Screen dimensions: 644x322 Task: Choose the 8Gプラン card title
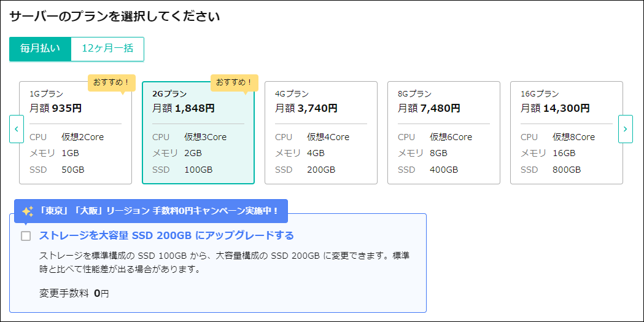point(414,94)
